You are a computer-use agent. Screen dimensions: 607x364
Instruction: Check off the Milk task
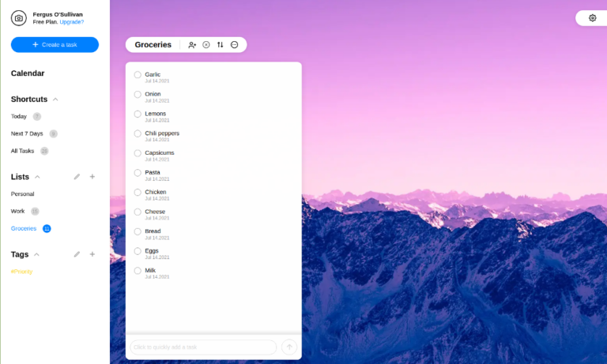[x=138, y=271]
